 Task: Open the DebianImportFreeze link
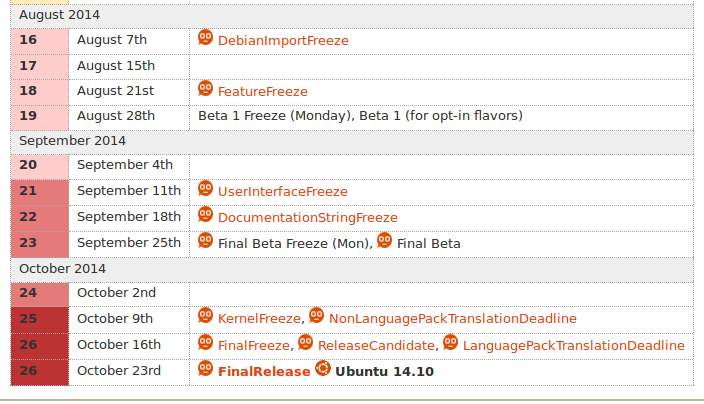(x=283, y=41)
